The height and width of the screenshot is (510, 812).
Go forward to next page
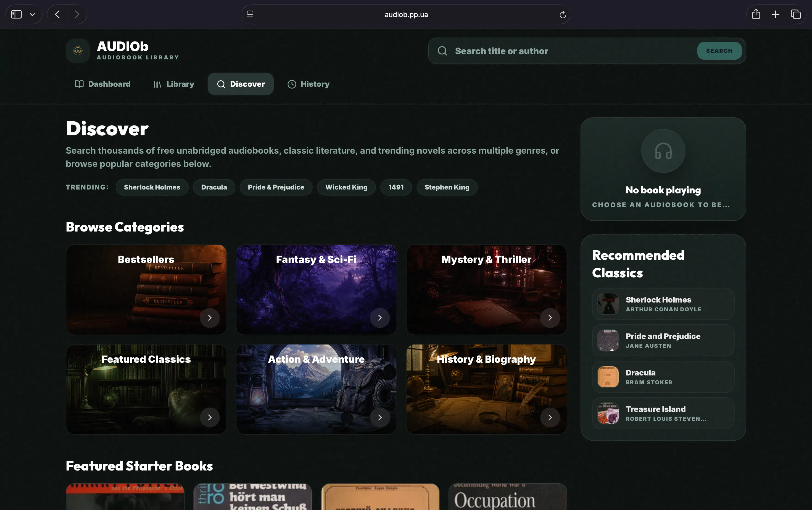pos(77,14)
